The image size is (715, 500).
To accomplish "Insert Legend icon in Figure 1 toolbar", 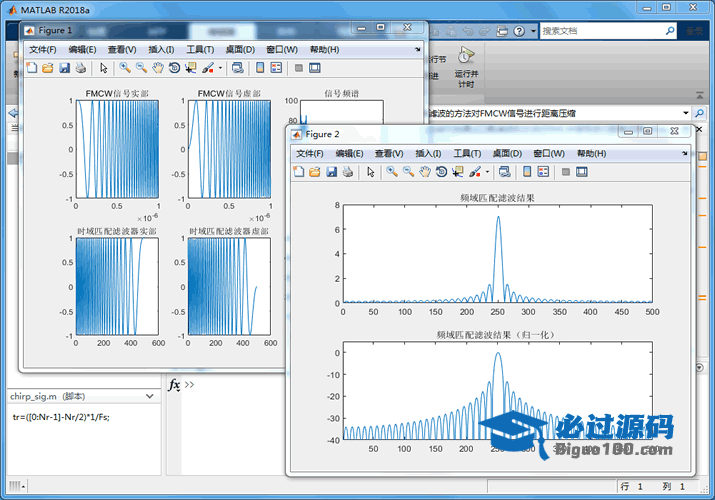I will click(276, 68).
